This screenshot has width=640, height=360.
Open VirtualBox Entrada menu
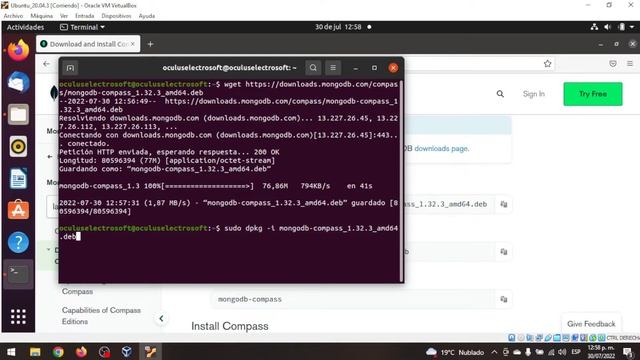(84, 16)
